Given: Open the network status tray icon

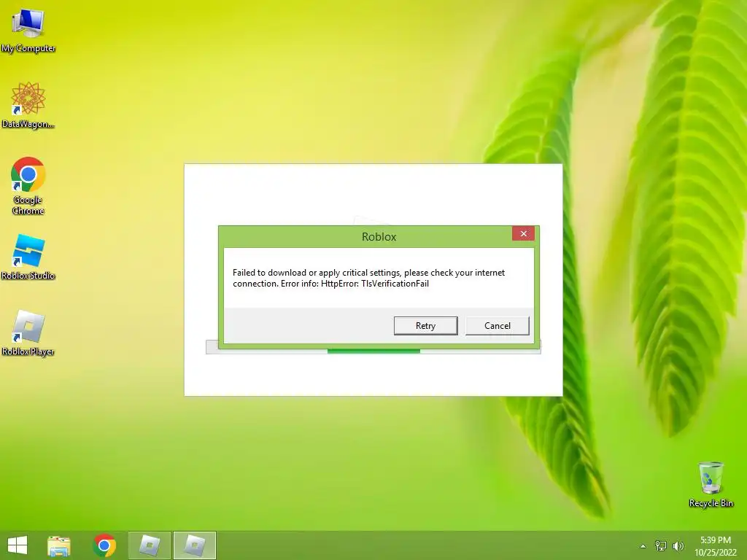Looking at the screenshot, I should tap(661, 545).
